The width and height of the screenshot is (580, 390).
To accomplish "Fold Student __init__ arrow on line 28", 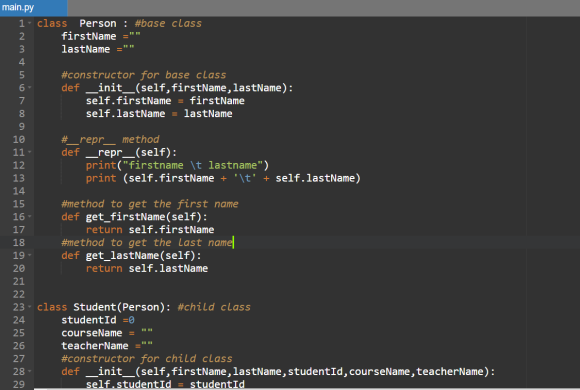I will (x=30, y=371).
